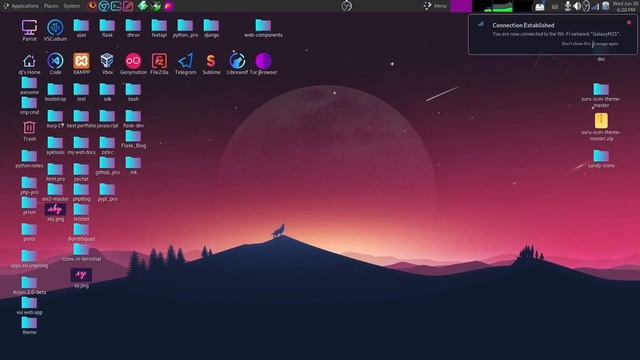Launch Telegram from the desktop
The height and width of the screenshot is (360, 640).
[185, 64]
